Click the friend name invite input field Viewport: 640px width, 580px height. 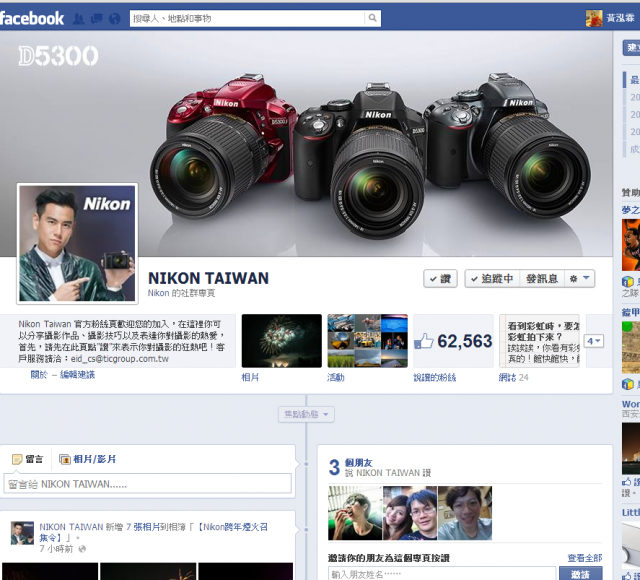442,573
